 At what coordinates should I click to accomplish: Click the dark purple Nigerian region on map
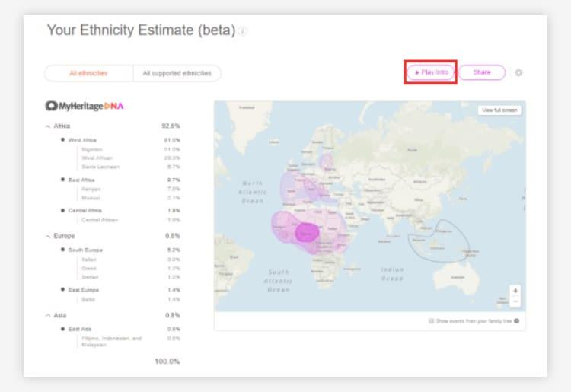click(x=307, y=233)
